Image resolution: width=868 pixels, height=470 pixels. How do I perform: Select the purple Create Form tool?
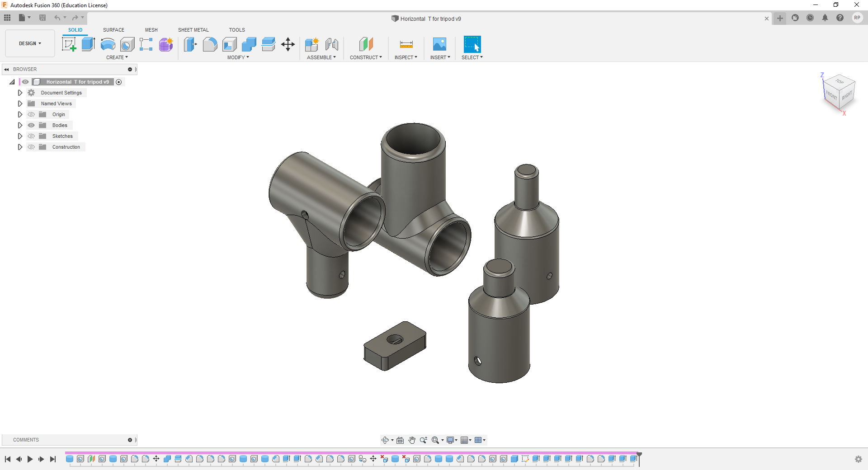click(x=166, y=44)
